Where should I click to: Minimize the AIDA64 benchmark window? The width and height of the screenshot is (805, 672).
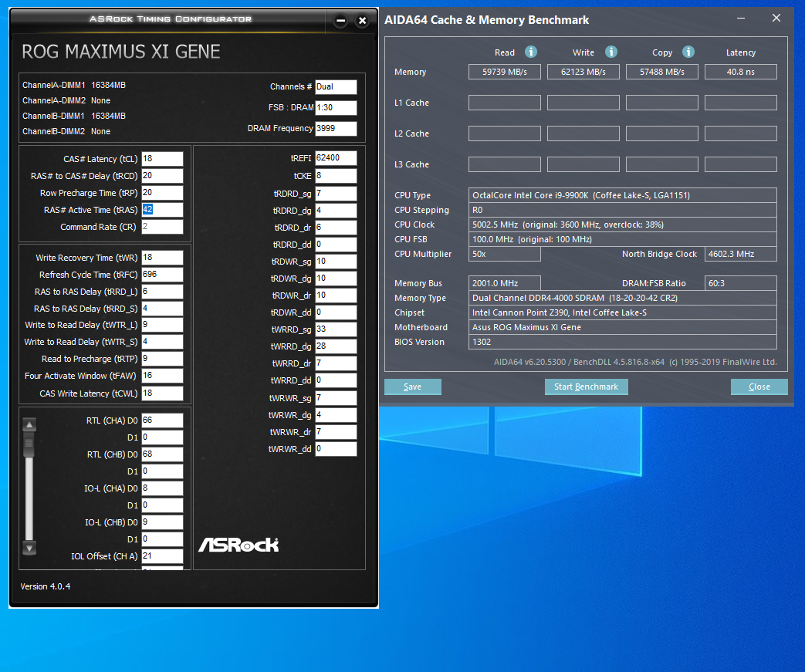pyautogui.click(x=741, y=19)
